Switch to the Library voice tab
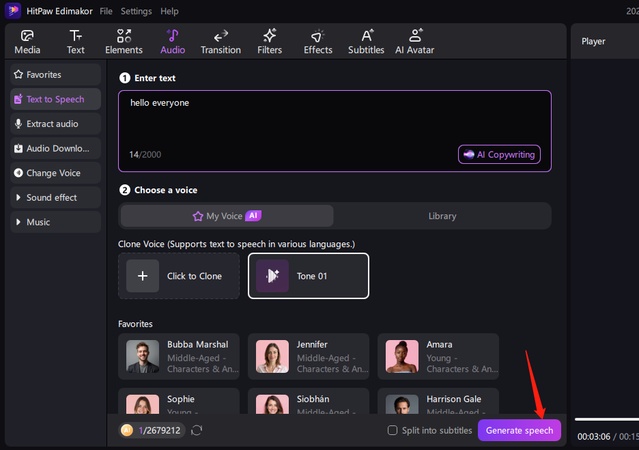The height and width of the screenshot is (450, 639). 442,216
